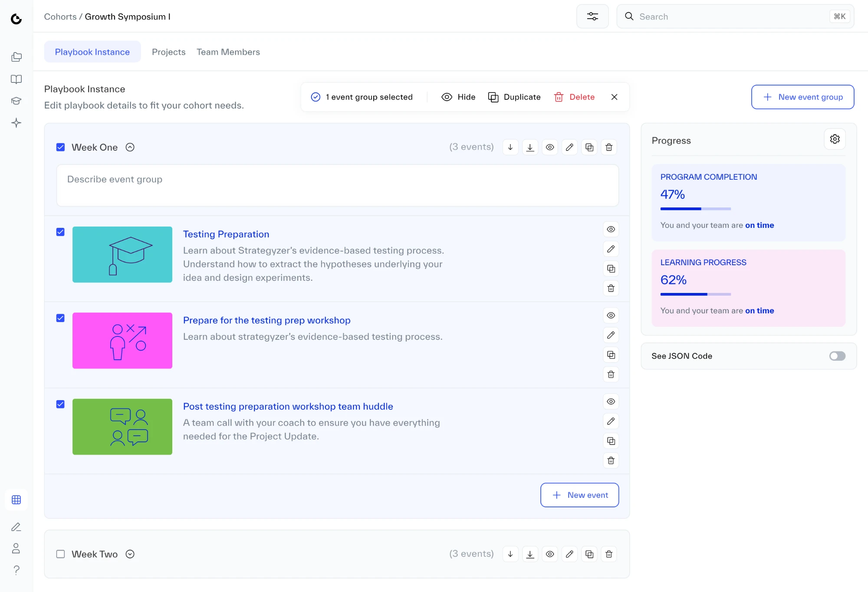Delete the Week Two group via trash icon
The height and width of the screenshot is (592, 868).
(x=609, y=554)
